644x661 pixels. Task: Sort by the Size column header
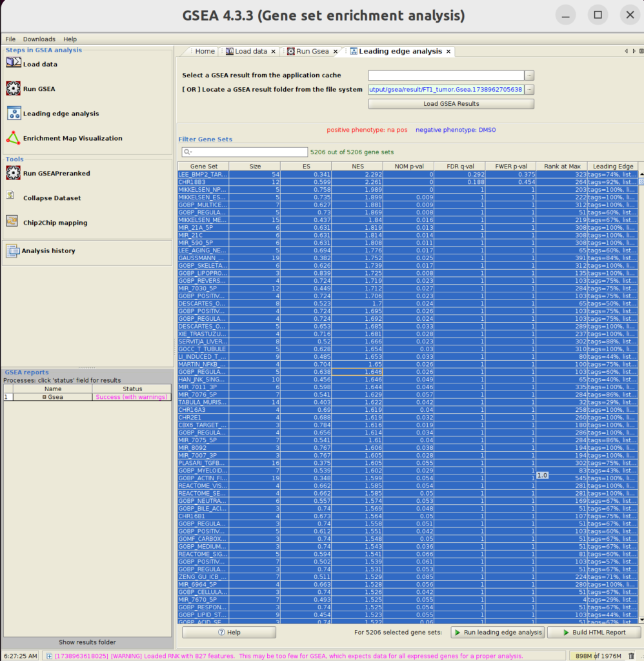(x=255, y=167)
